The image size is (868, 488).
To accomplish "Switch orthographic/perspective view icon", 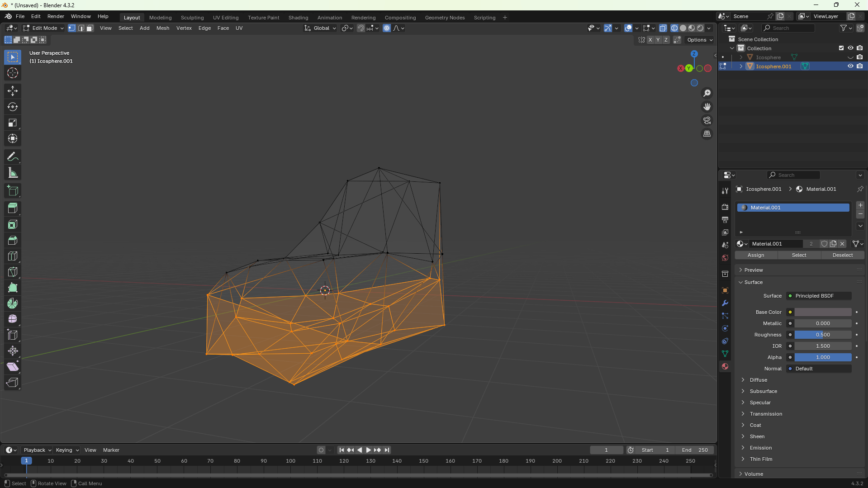I will pos(707,134).
